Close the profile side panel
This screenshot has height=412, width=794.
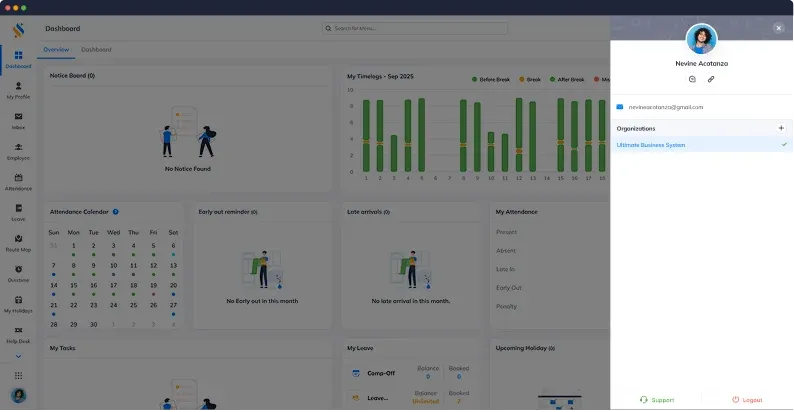click(779, 28)
